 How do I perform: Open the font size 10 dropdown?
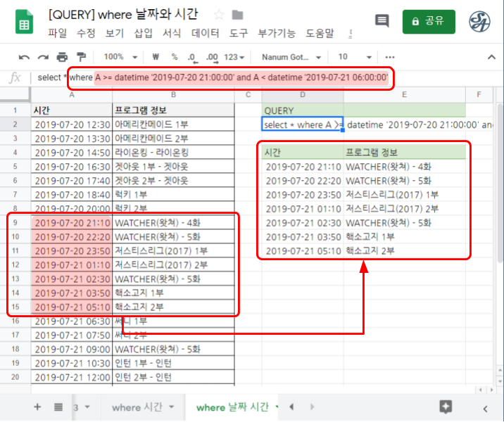click(x=355, y=57)
